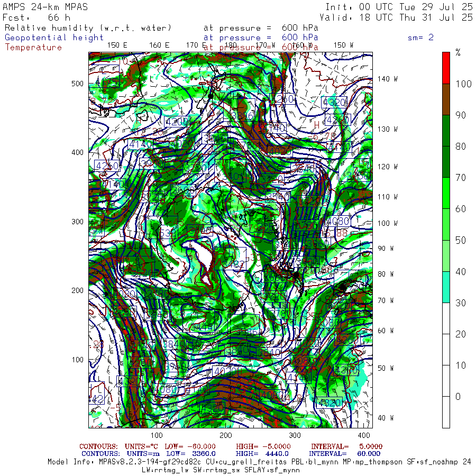Click the x-axis tick label "400"
476x476 pixels.
tap(364, 435)
